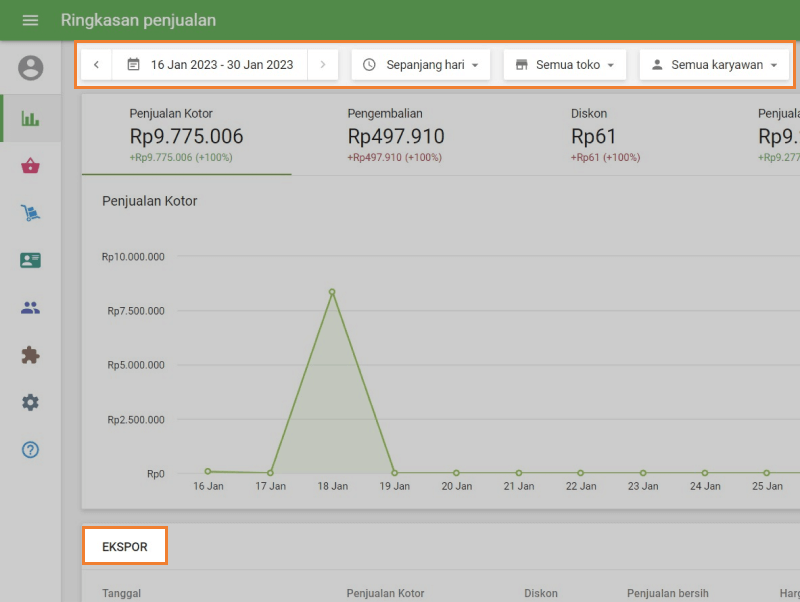Open the employee ID card icon
The image size is (800, 602).
pos(31,260)
